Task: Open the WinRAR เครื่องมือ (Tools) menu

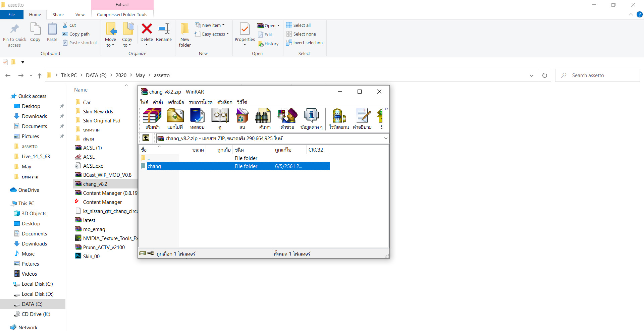Action: pos(176,102)
